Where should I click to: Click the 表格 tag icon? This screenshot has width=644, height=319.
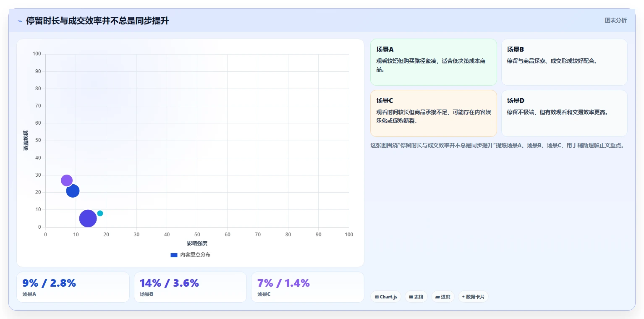click(411, 297)
